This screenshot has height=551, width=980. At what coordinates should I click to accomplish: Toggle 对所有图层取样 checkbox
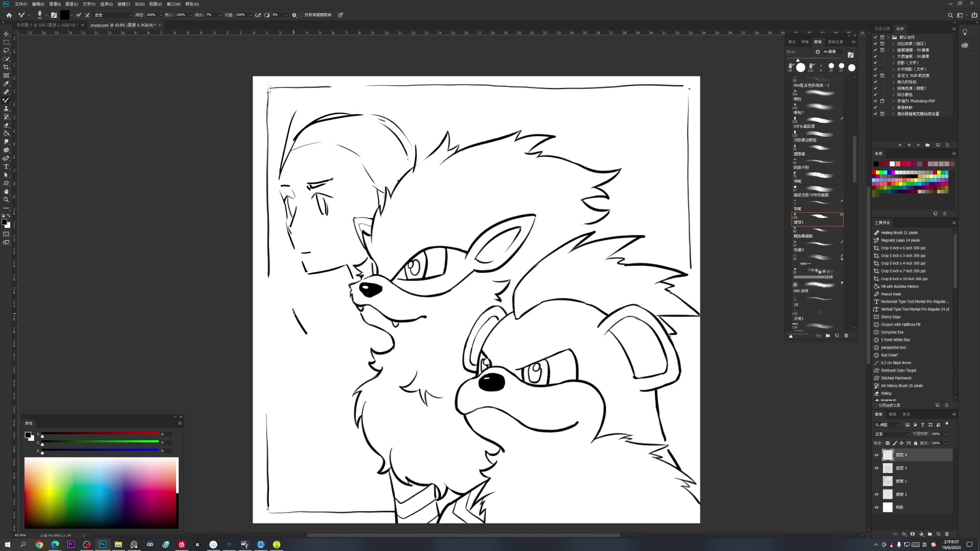tap(301, 15)
